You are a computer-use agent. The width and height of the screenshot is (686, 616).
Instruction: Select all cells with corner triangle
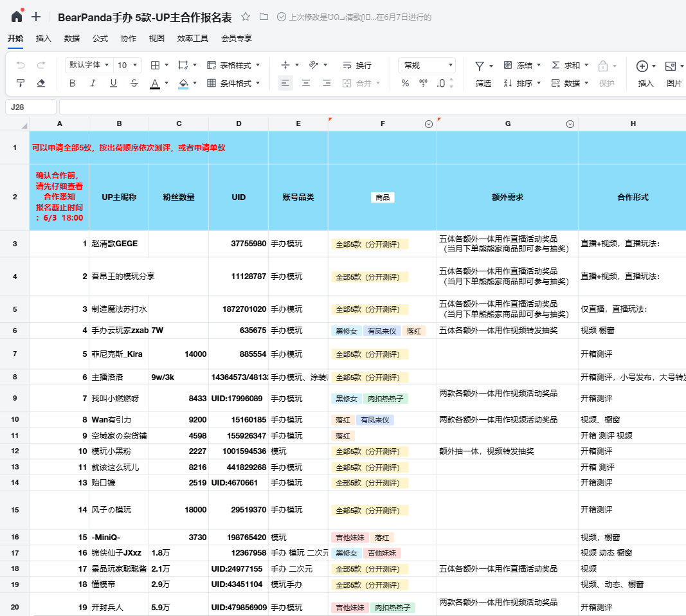(24, 126)
